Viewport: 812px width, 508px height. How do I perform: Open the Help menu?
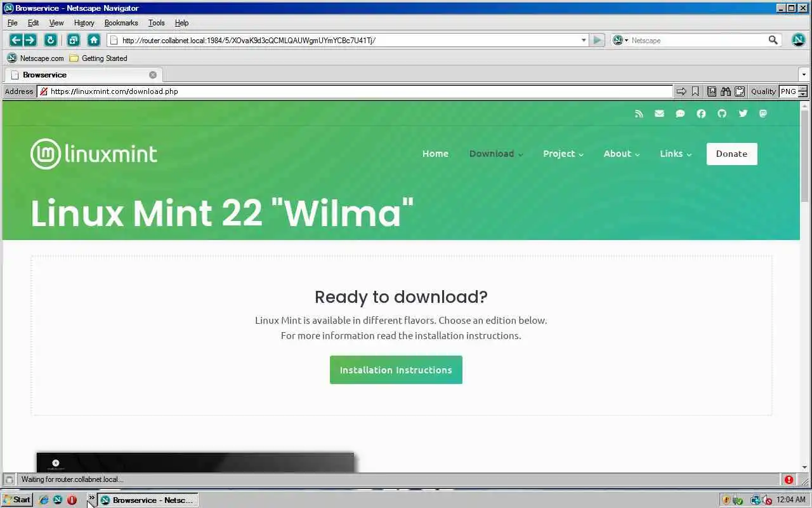click(x=181, y=23)
